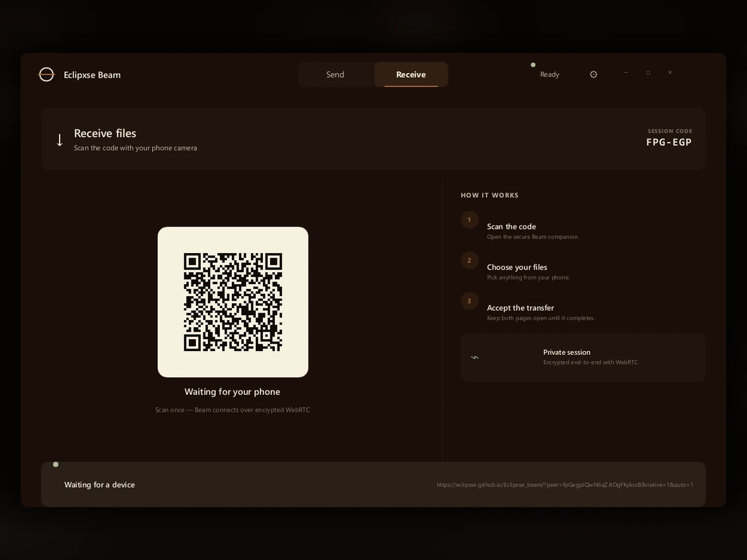The height and width of the screenshot is (560, 747).
Task: Click Encrypted end-to-end with WebRTC text
Action: point(591,362)
